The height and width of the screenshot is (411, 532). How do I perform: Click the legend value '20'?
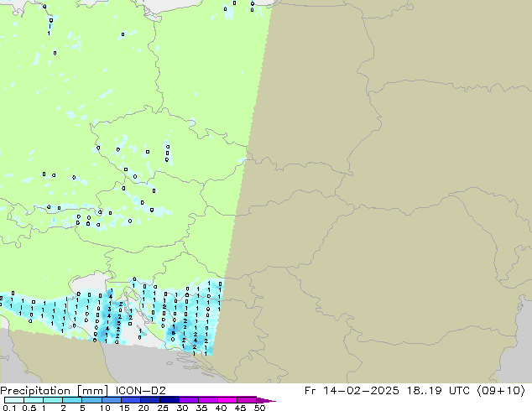[x=143, y=408]
